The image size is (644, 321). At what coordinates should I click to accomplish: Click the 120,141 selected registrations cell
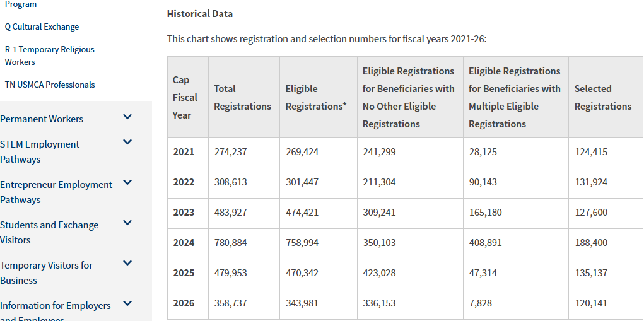point(591,303)
